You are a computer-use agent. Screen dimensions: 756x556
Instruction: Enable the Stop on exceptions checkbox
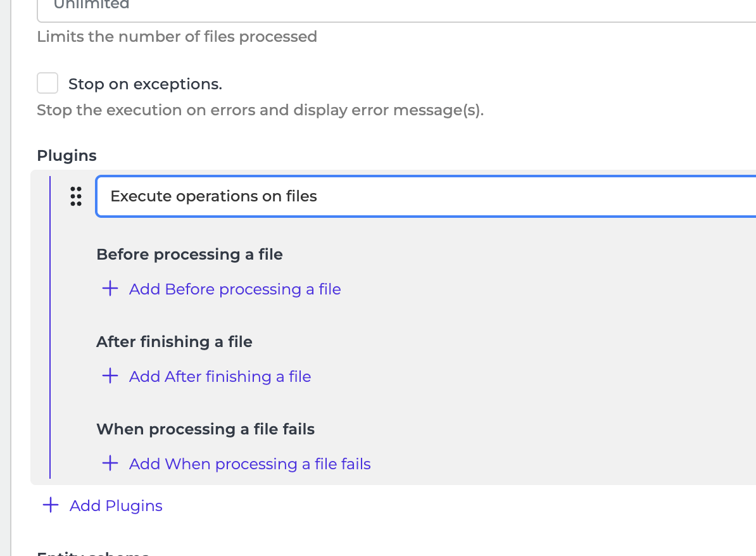pyautogui.click(x=47, y=84)
